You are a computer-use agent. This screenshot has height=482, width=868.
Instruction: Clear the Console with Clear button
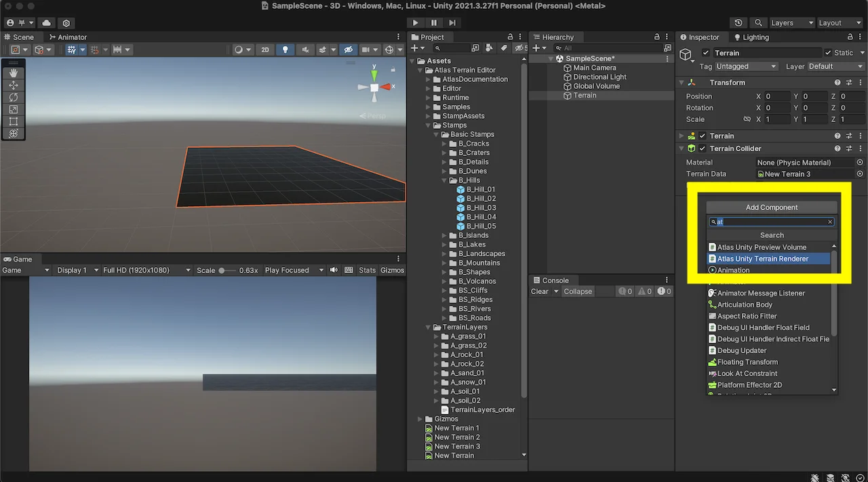(540, 292)
